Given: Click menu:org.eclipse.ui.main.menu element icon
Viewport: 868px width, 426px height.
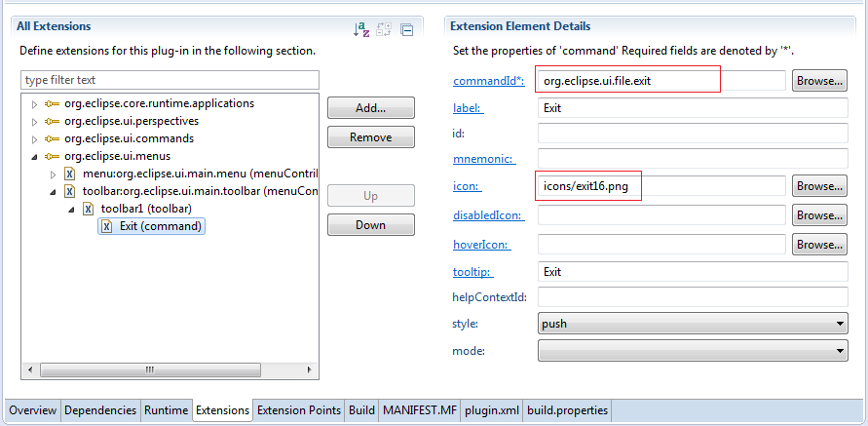Looking at the screenshot, I should point(70,174).
